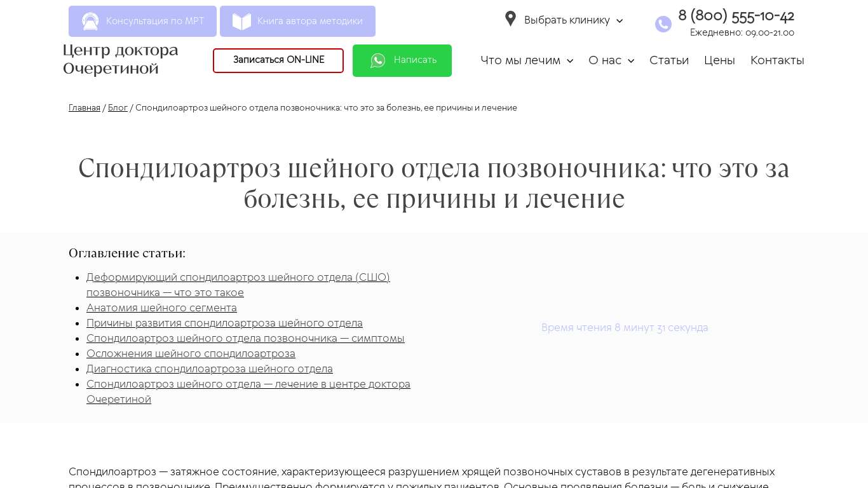Click the MRI scanner icon

point(90,22)
